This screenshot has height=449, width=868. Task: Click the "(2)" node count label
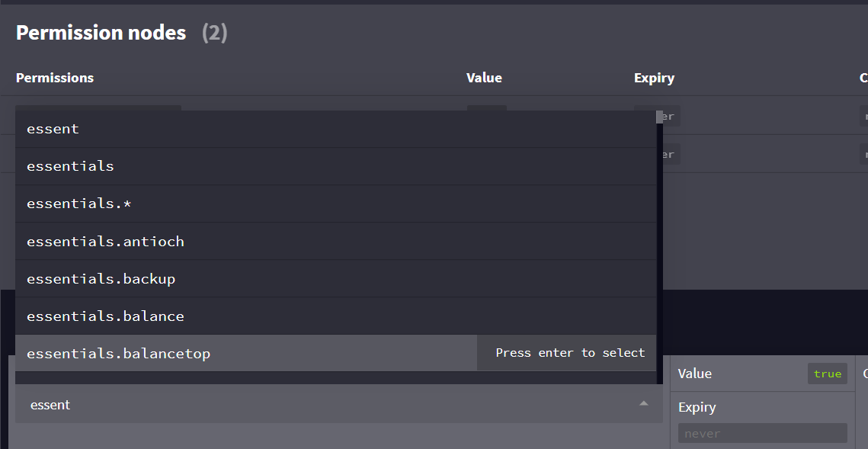(213, 33)
